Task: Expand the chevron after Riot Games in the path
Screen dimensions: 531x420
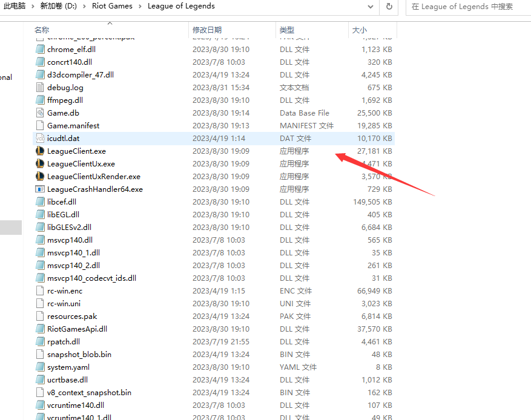Action: 140,7
